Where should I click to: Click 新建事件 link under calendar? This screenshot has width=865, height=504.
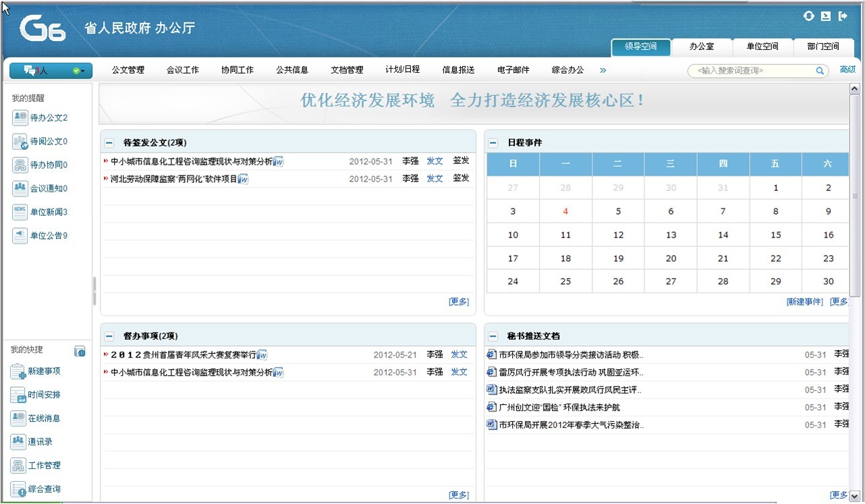[804, 302]
